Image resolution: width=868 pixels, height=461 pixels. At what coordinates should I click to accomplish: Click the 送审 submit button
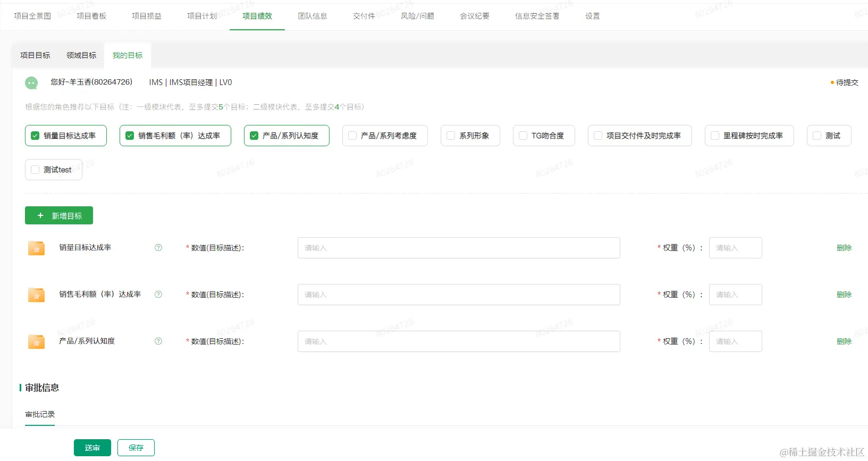pyautogui.click(x=92, y=448)
